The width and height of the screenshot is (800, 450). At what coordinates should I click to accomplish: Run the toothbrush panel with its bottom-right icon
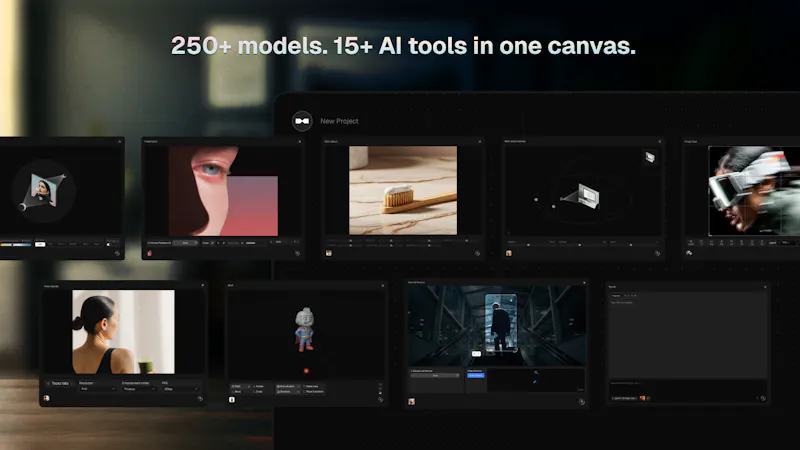[x=478, y=253]
